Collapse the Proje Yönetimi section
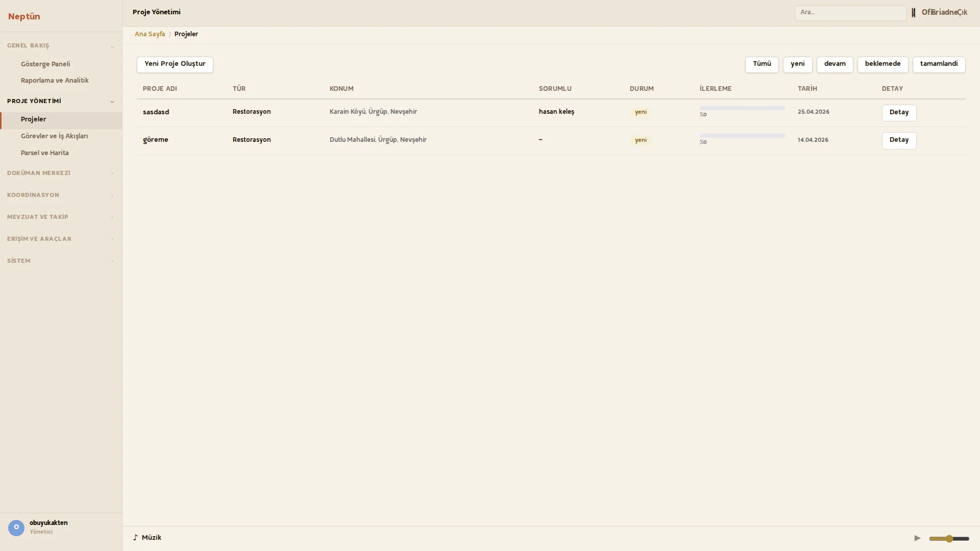 pyautogui.click(x=61, y=102)
